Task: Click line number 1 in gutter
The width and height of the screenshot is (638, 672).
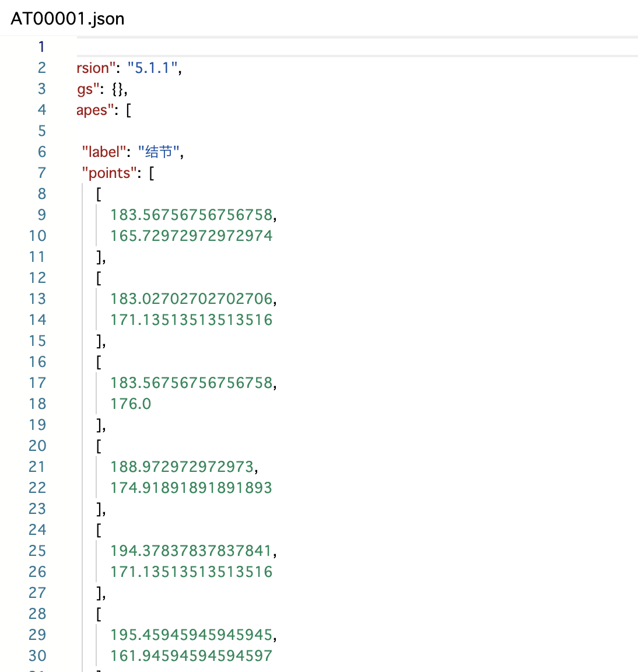Action: point(41,47)
